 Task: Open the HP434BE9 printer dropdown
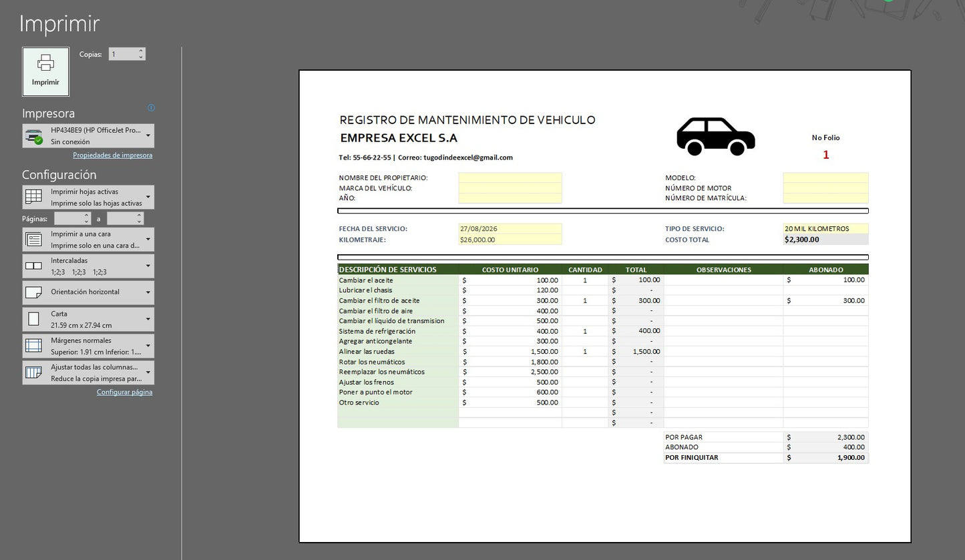coord(88,135)
